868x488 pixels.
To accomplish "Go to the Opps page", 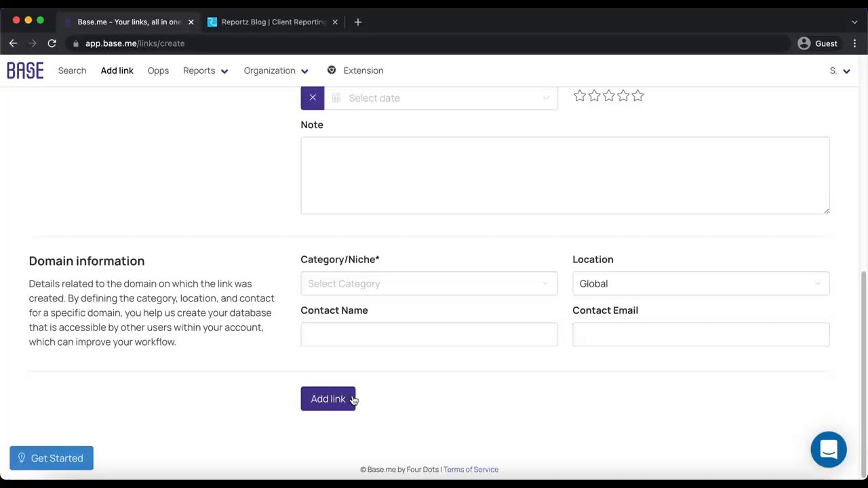I will [158, 70].
